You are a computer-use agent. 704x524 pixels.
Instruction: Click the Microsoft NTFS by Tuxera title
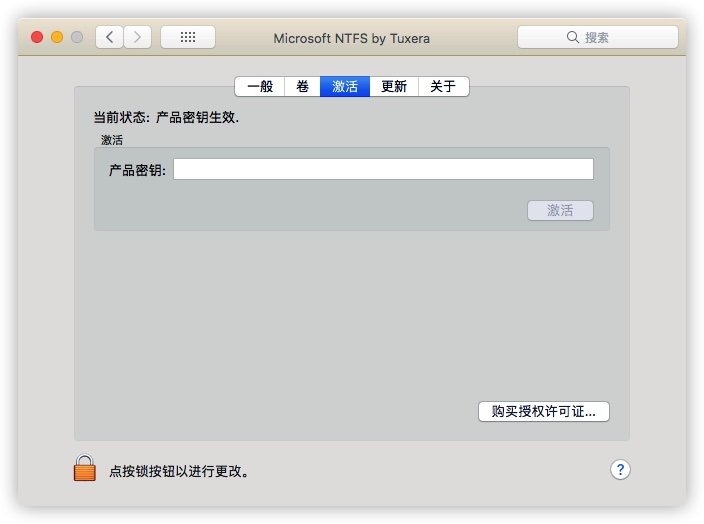point(352,38)
